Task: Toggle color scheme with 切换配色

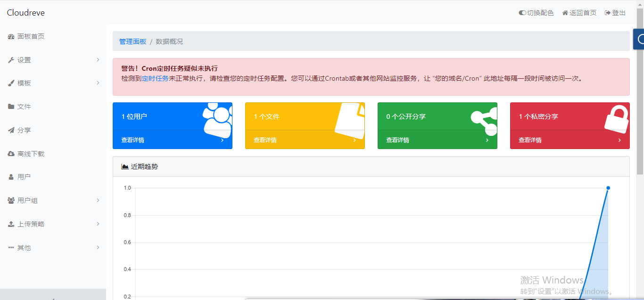Action: coord(536,13)
